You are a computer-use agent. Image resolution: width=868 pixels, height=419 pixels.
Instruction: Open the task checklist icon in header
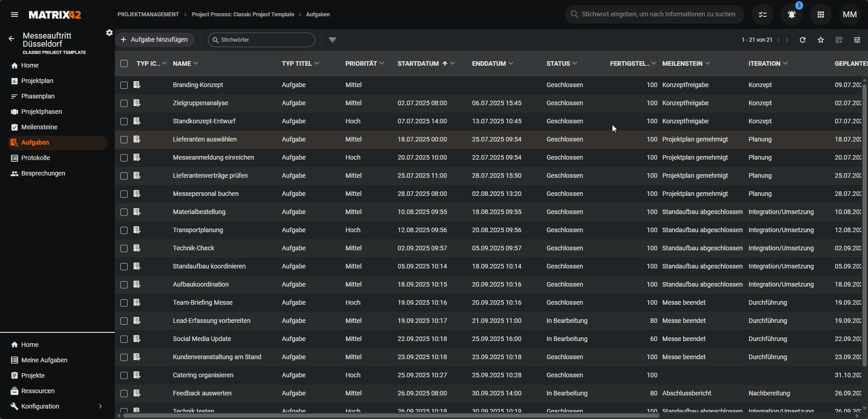[x=763, y=15]
